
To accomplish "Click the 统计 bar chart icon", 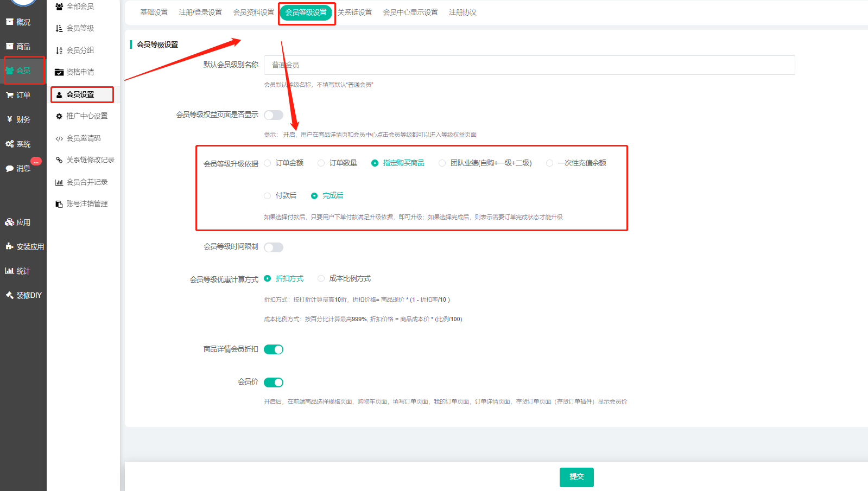I will pos(9,271).
